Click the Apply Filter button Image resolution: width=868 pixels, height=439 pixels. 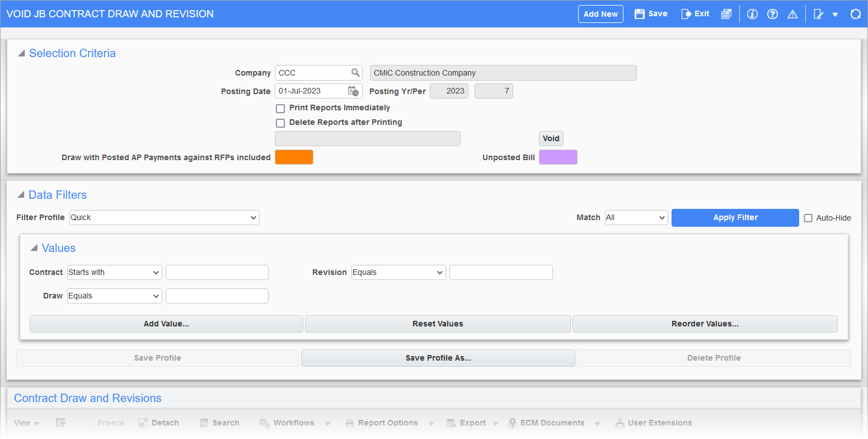tap(735, 218)
